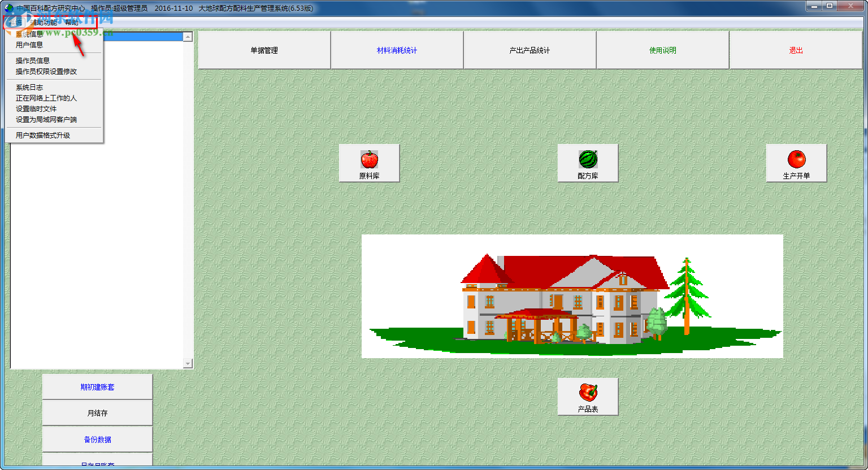Click the 期初建账套 button
Viewport: 868px width, 470px height.
[x=97, y=387]
